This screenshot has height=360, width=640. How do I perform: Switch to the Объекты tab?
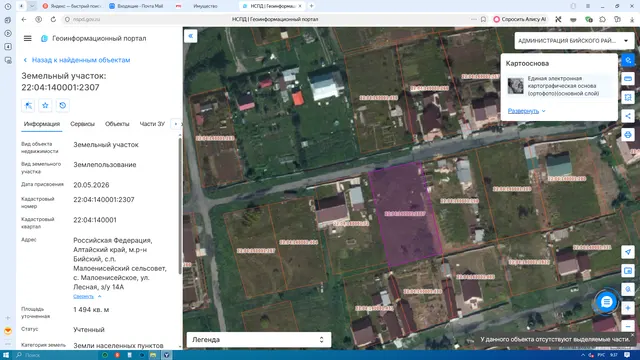point(117,124)
